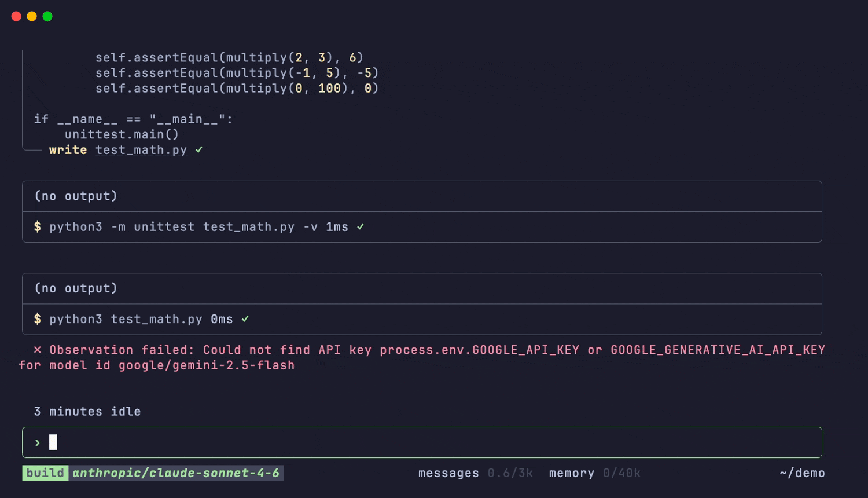
Task: Click the prompt input field
Action: tap(422, 442)
